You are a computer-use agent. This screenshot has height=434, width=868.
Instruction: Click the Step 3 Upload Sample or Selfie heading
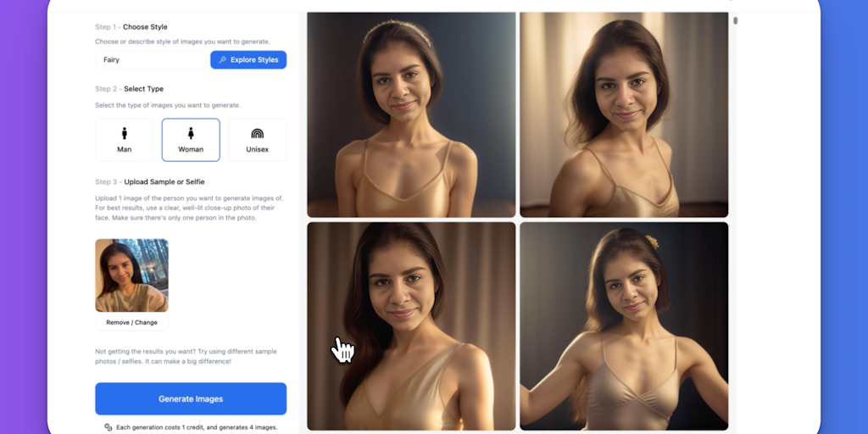tap(150, 181)
